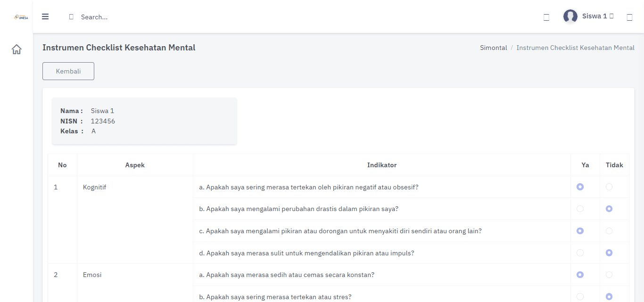
Task: Open the Simontal breadcrumb link
Action: pyautogui.click(x=494, y=48)
